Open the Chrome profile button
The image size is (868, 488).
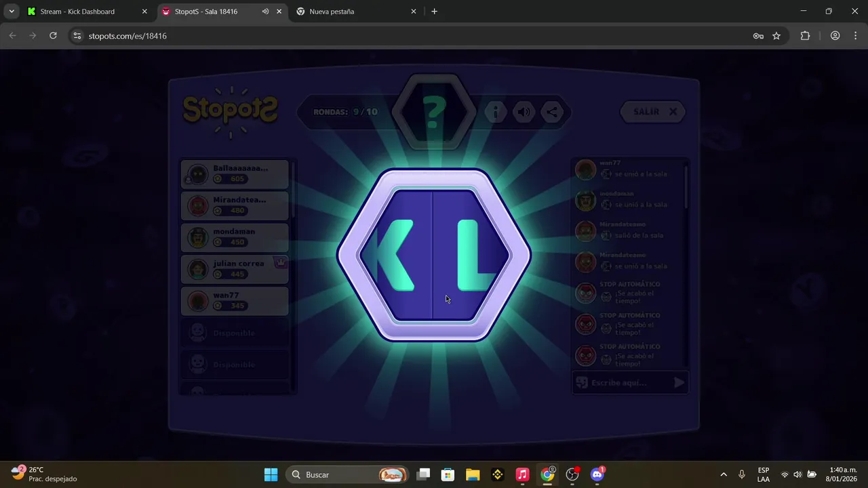click(835, 36)
